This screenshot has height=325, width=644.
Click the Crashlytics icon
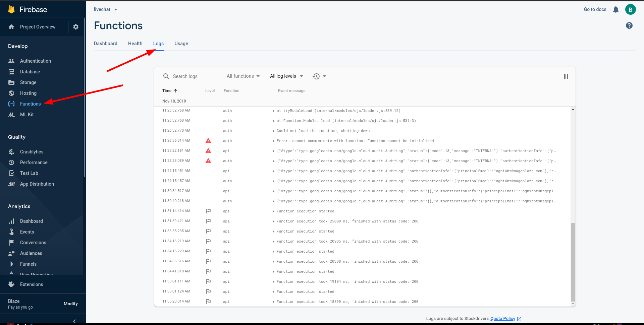coord(11,152)
